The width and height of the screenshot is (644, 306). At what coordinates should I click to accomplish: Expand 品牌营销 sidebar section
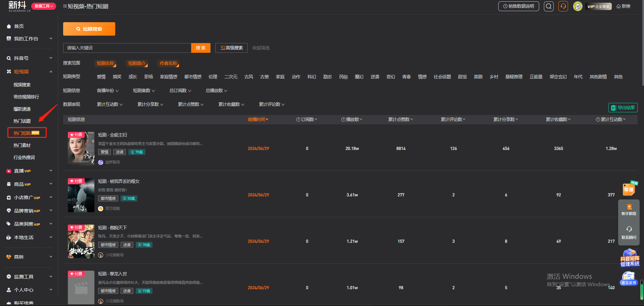(30, 211)
